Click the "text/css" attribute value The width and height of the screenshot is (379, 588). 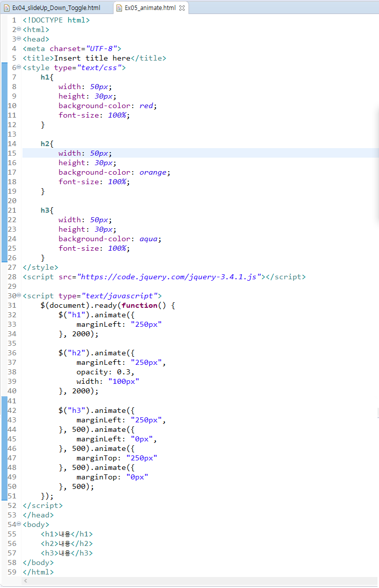coord(99,68)
